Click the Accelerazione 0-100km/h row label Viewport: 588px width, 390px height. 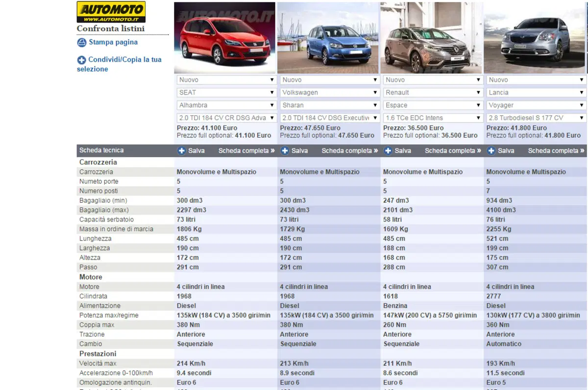pyautogui.click(x=116, y=373)
